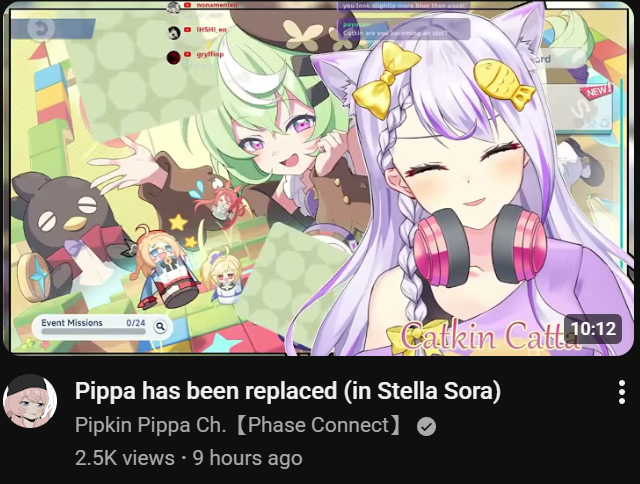This screenshot has width=640, height=484.
Task: Click the YouTube icon next to IHSHI_en
Action: 187,30
